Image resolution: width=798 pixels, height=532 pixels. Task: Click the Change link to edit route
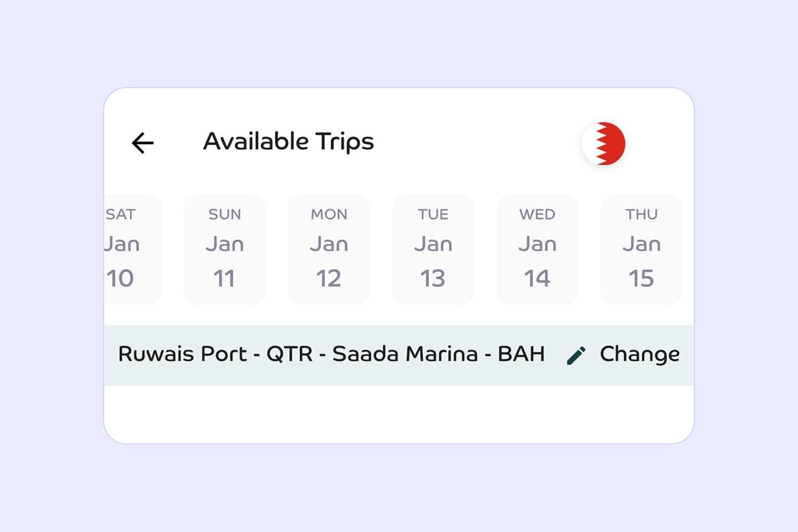(639, 354)
